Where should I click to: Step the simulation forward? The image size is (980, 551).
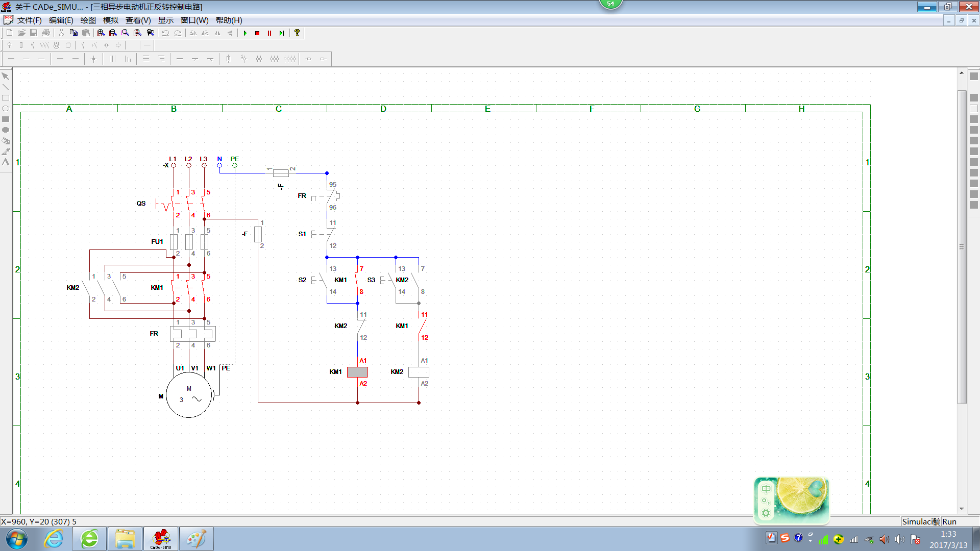[x=282, y=33]
